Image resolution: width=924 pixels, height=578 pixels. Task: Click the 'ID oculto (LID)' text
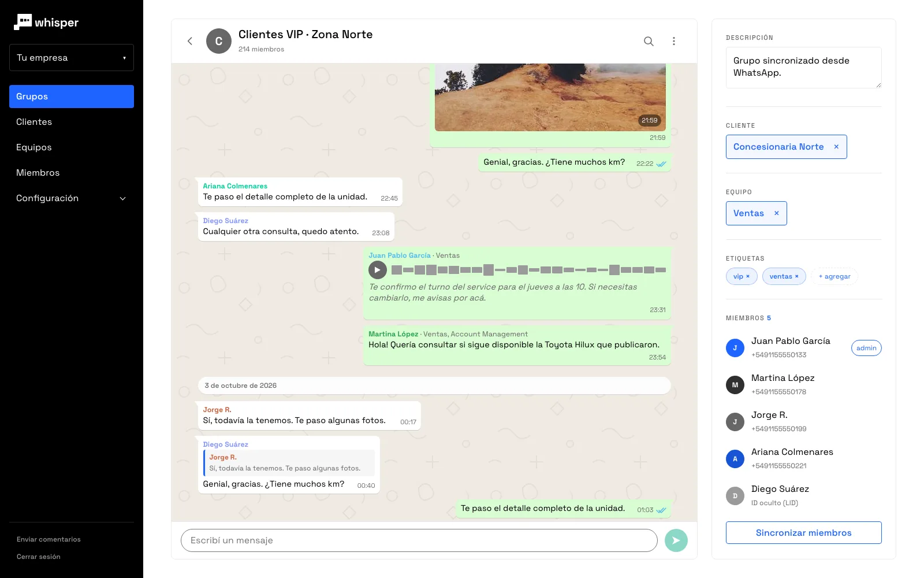click(774, 503)
